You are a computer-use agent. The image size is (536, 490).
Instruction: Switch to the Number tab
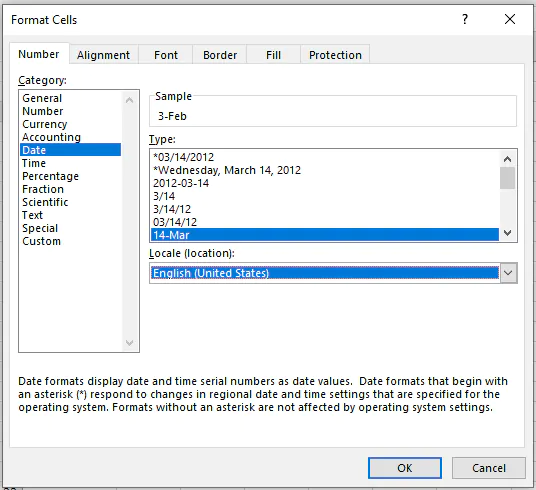point(39,54)
